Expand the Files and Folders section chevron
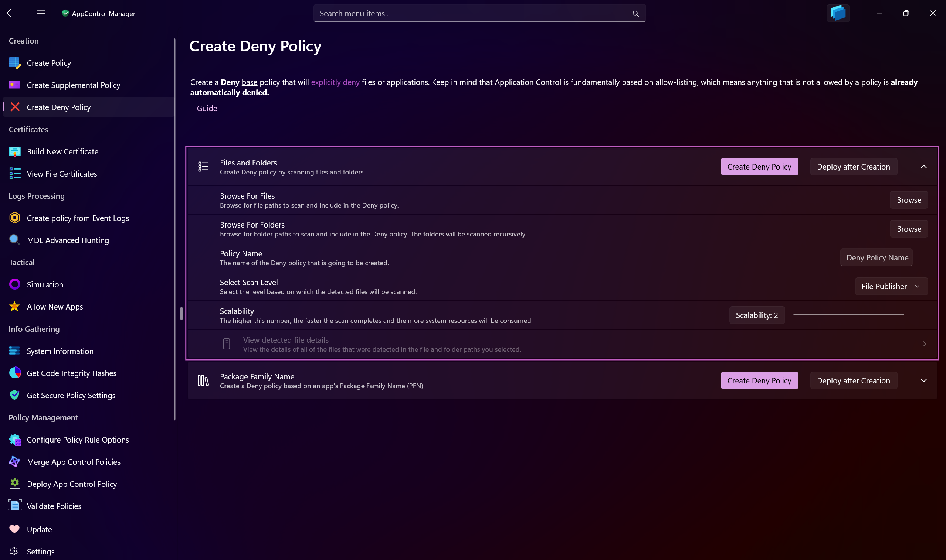The height and width of the screenshot is (560, 946). click(924, 167)
